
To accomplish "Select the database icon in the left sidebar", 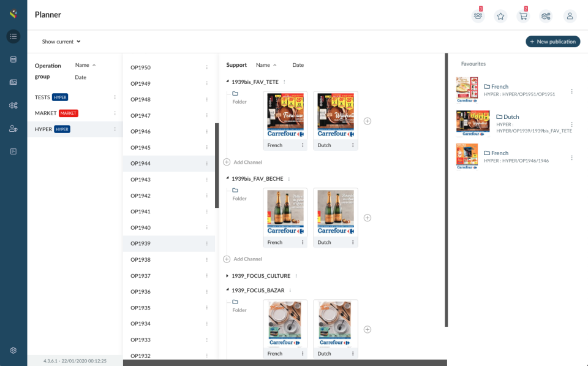I will click(13, 59).
